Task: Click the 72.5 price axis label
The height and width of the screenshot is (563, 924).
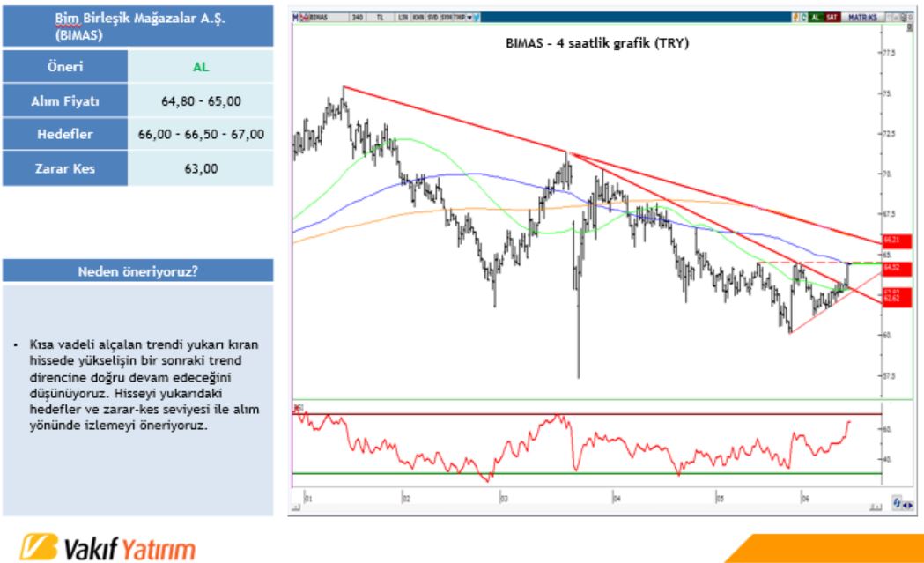Action: [890, 134]
